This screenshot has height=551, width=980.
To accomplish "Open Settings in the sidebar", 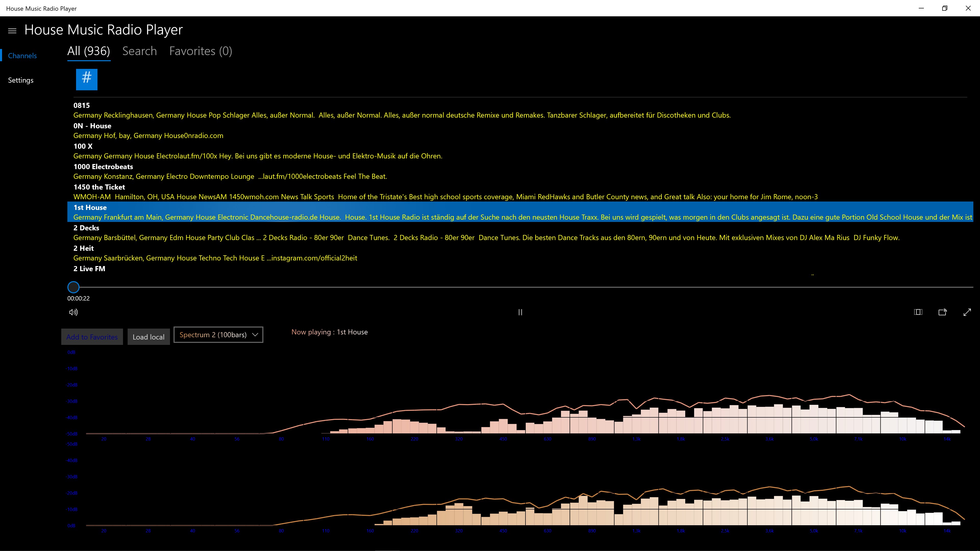I will coord(20,80).
